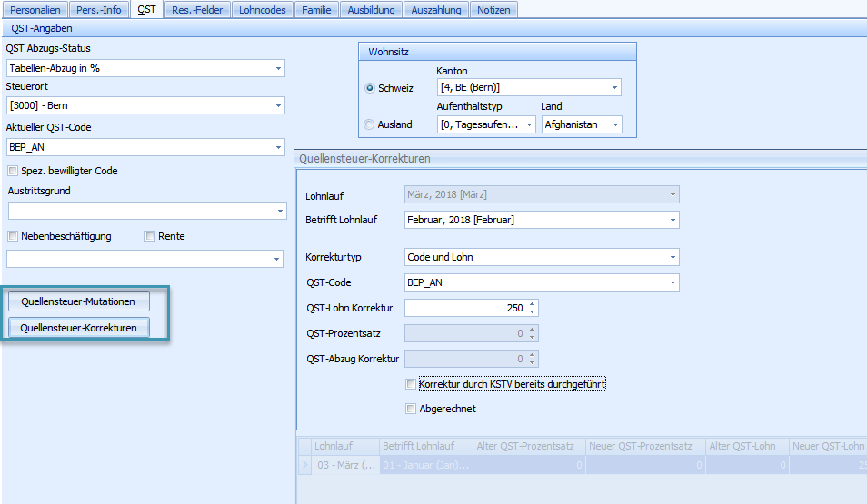Click the Quellensteuer-Korrekturen button

click(x=78, y=328)
